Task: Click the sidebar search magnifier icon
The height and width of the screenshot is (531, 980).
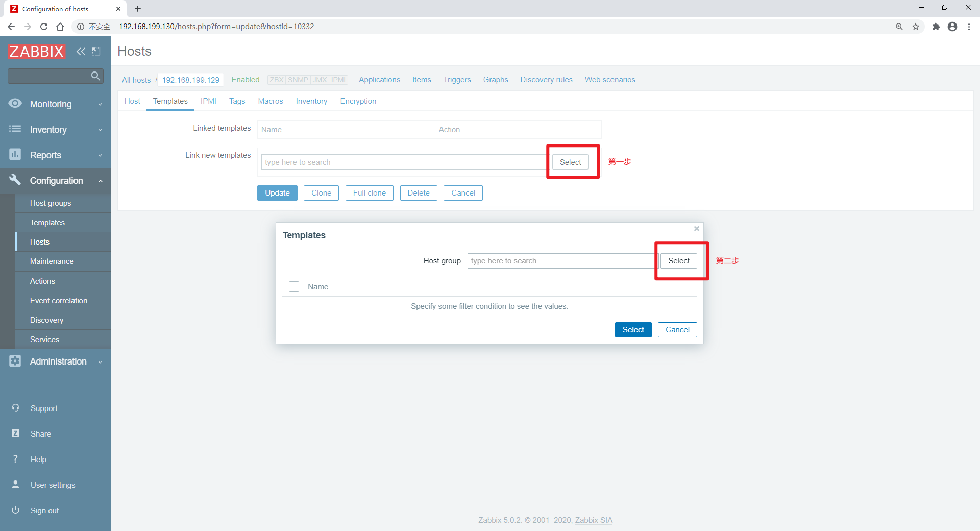Action: (95, 76)
